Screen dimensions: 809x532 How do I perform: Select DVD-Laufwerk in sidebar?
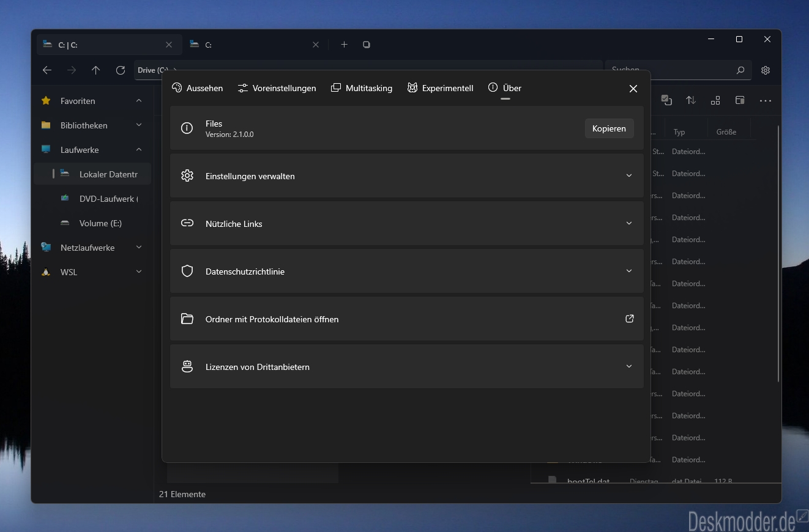[92, 199]
